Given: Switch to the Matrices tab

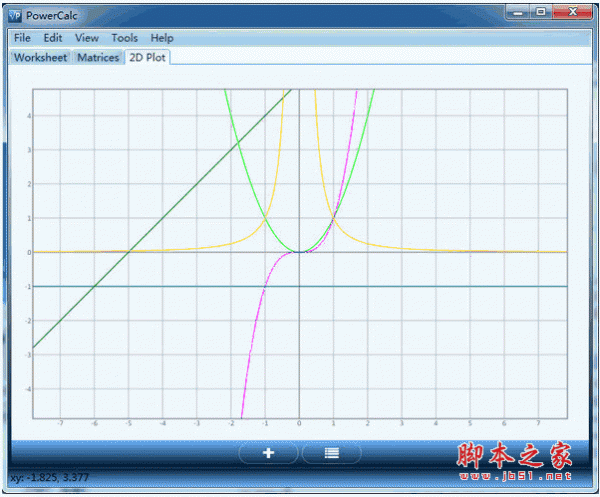Looking at the screenshot, I should pyautogui.click(x=98, y=57).
